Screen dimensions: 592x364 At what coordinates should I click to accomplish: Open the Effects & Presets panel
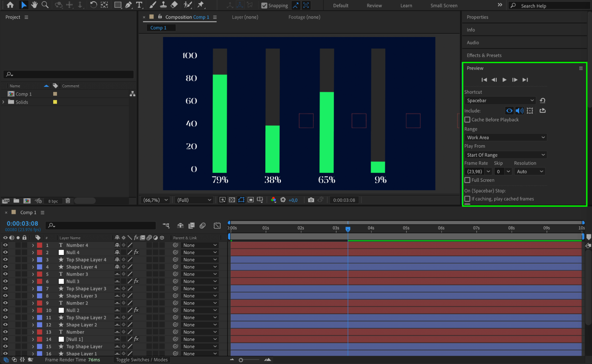(484, 55)
